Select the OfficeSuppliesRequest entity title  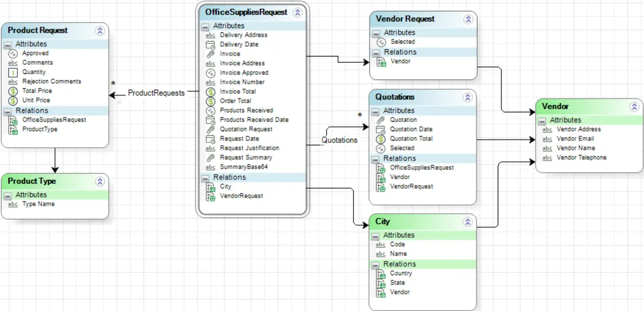pyautogui.click(x=246, y=12)
